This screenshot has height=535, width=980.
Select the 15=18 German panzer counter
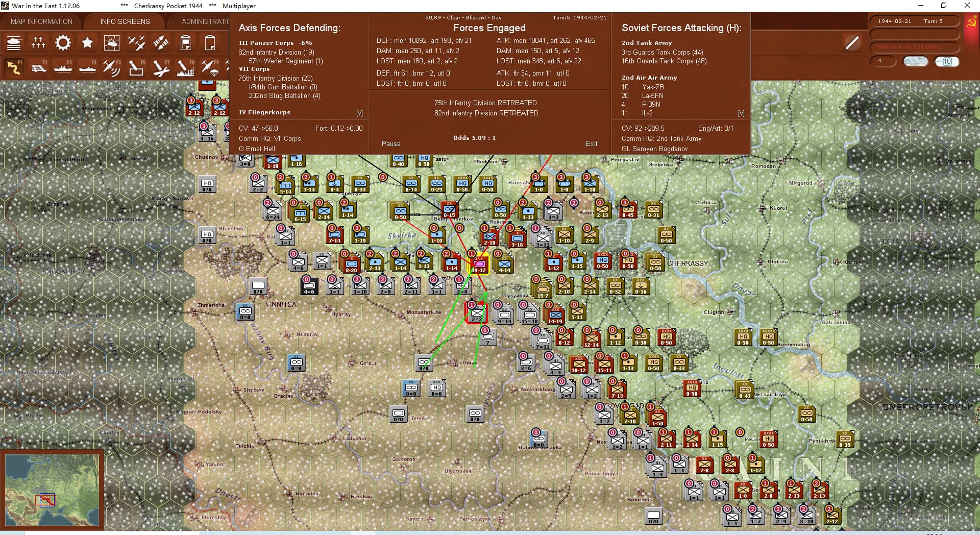point(529,314)
